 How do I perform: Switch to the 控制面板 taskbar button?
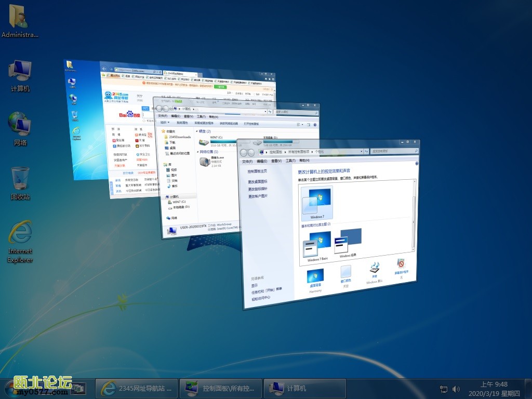tap(220, 388)
